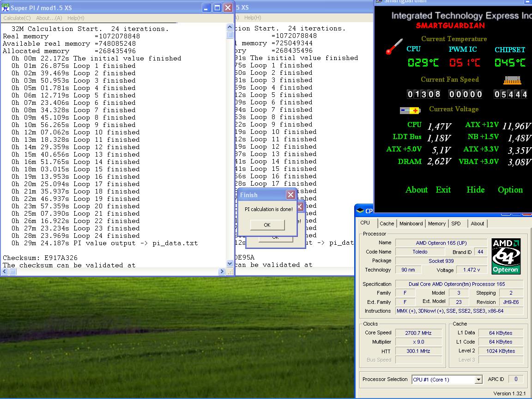Screen dimensions: 532x399
Task: Click Option in SmartGuardian
Action: [x=510, y=190]
